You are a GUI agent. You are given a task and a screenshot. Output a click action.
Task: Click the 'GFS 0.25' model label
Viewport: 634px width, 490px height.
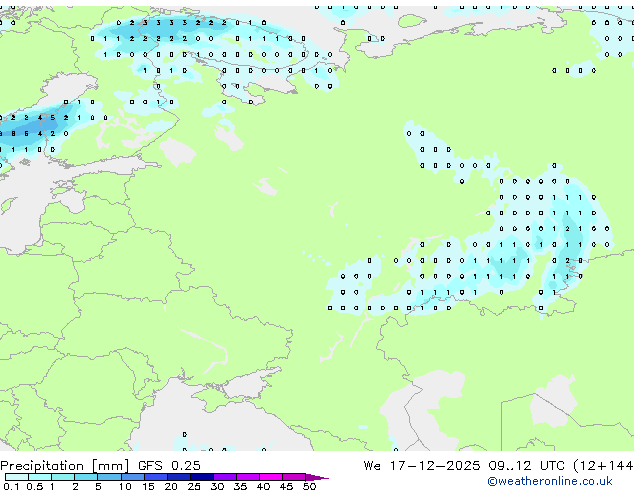169,466
